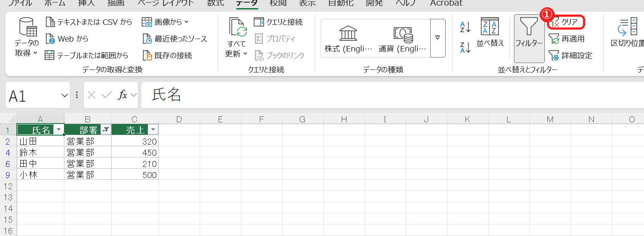This screenshot has width=644, height=236.
Task: Click the ブックのリンク button
Action: coord(279,55)
